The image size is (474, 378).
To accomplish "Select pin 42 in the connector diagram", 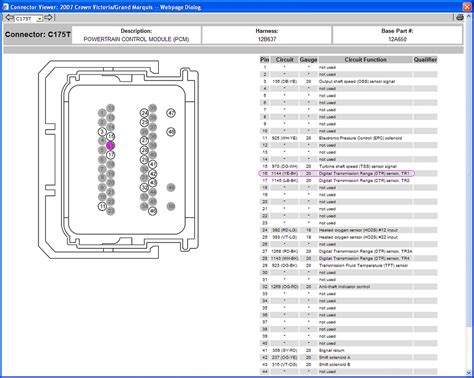I will point(153,174).
